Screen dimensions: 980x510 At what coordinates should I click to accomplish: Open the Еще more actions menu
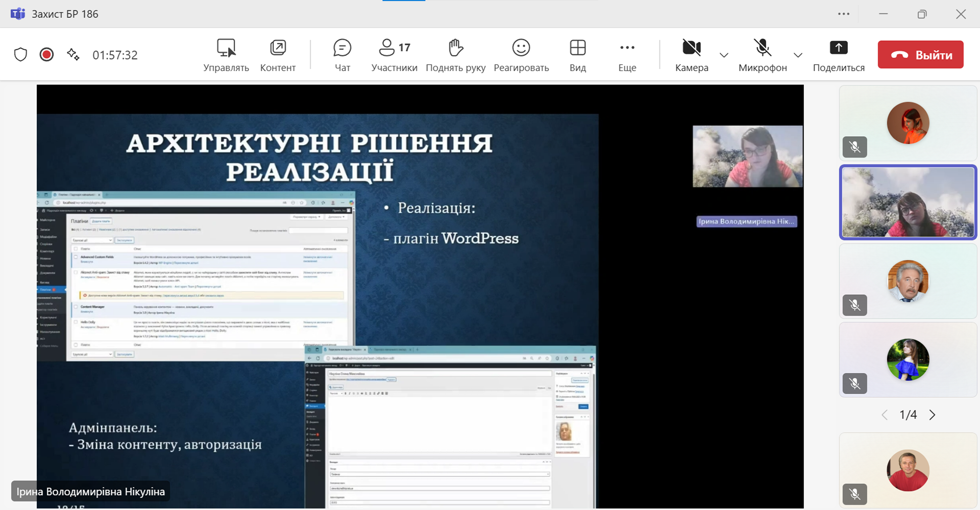(627, 55)
